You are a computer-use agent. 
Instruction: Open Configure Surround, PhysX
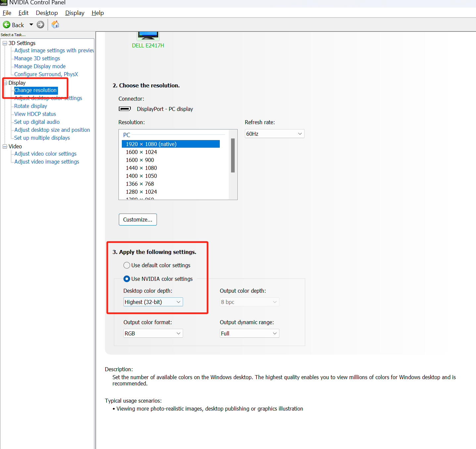tap(46, 74)
